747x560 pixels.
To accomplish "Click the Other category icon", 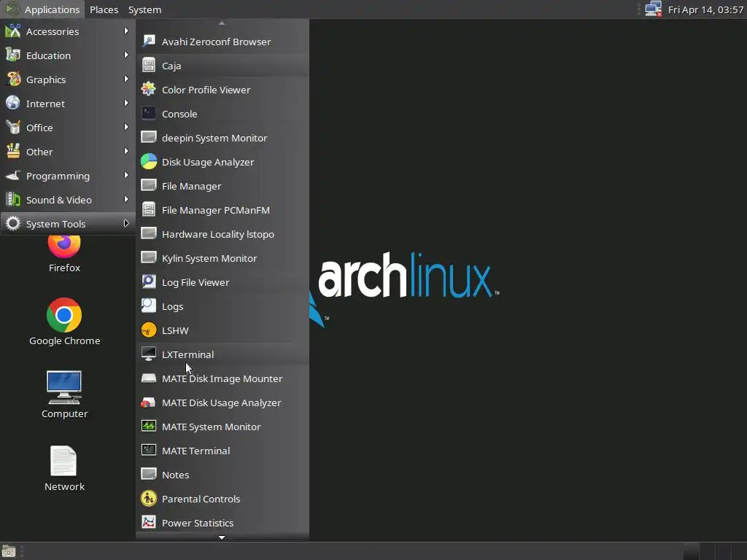I will pyautogui.click(x=13, y=152).
